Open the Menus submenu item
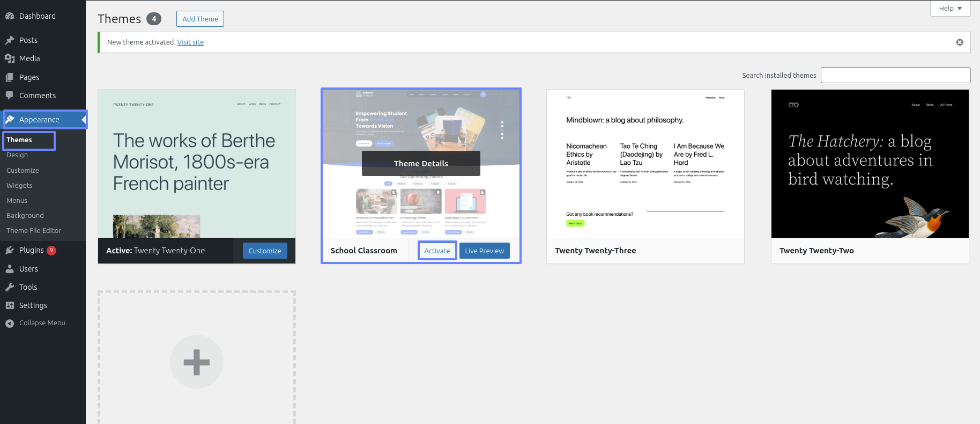Screen dimensions: 980x424 (17, 201)
